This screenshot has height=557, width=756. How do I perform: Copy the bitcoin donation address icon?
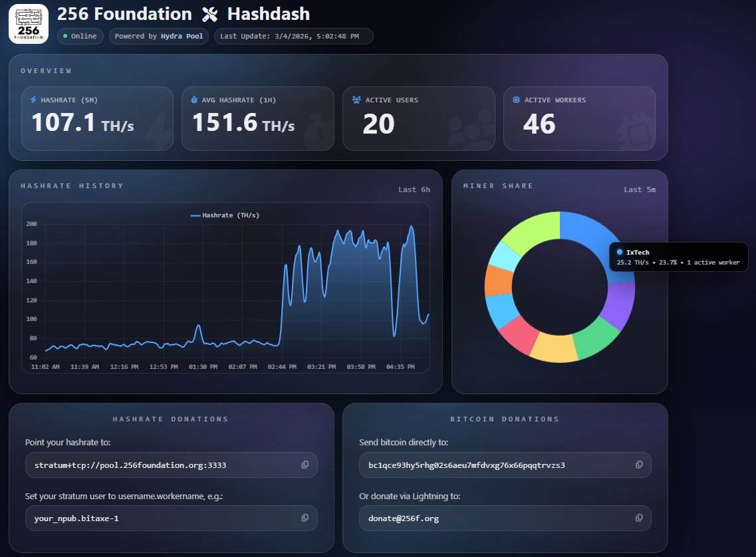coord(638,465)
